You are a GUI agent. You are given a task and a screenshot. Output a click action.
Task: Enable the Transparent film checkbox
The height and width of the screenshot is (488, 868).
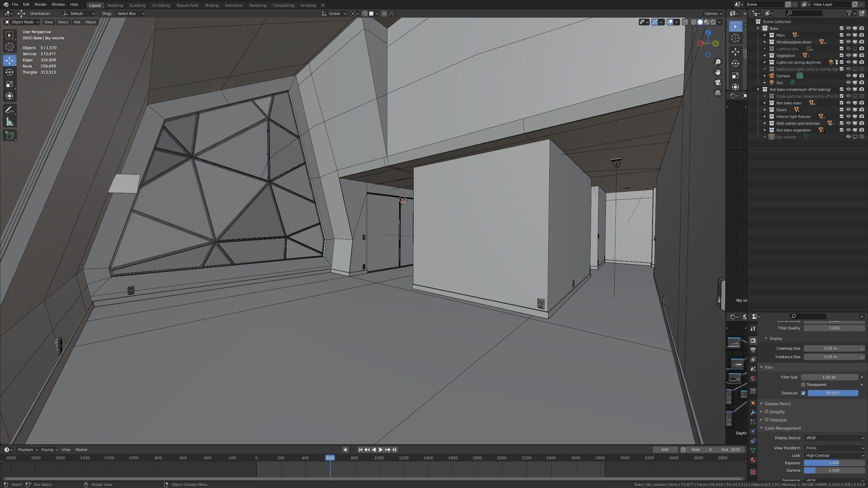[803, 385]
